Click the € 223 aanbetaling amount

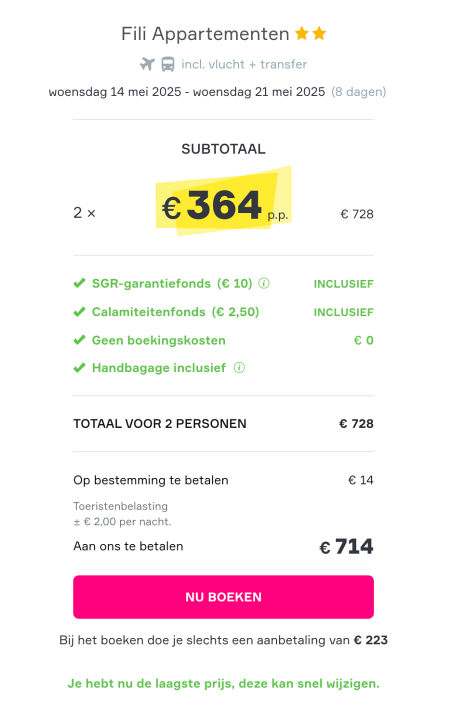coord(371,640)
